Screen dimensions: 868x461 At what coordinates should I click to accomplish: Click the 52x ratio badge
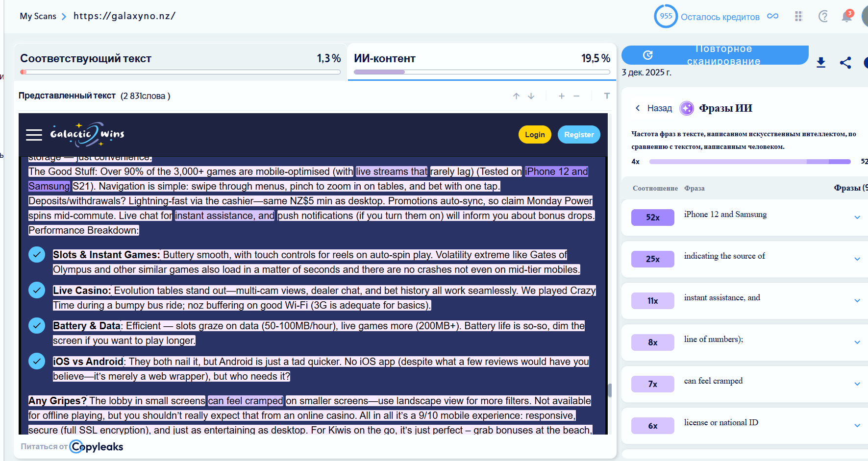653,218
